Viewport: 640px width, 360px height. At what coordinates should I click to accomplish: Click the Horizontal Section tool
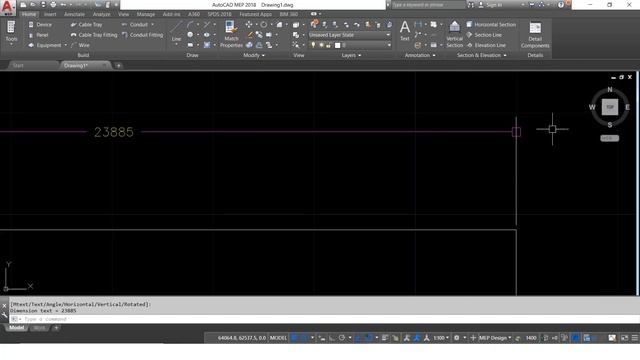491,24
